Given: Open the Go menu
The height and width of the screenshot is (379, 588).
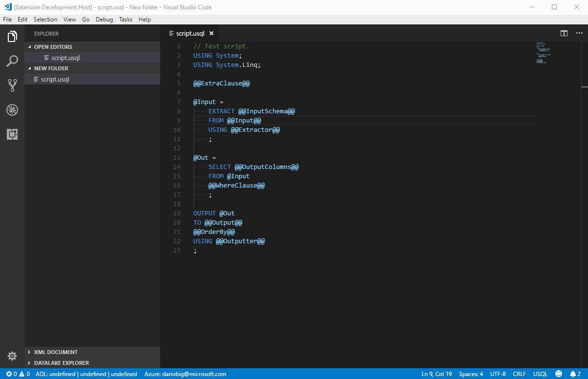Looking at the screenshot, I should coord(86,20).
